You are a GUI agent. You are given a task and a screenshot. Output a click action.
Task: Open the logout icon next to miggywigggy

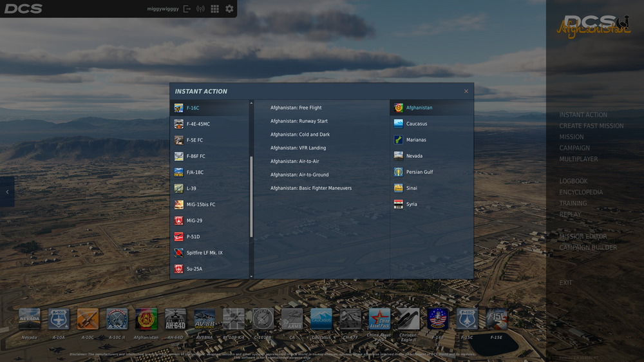[187, 8]
